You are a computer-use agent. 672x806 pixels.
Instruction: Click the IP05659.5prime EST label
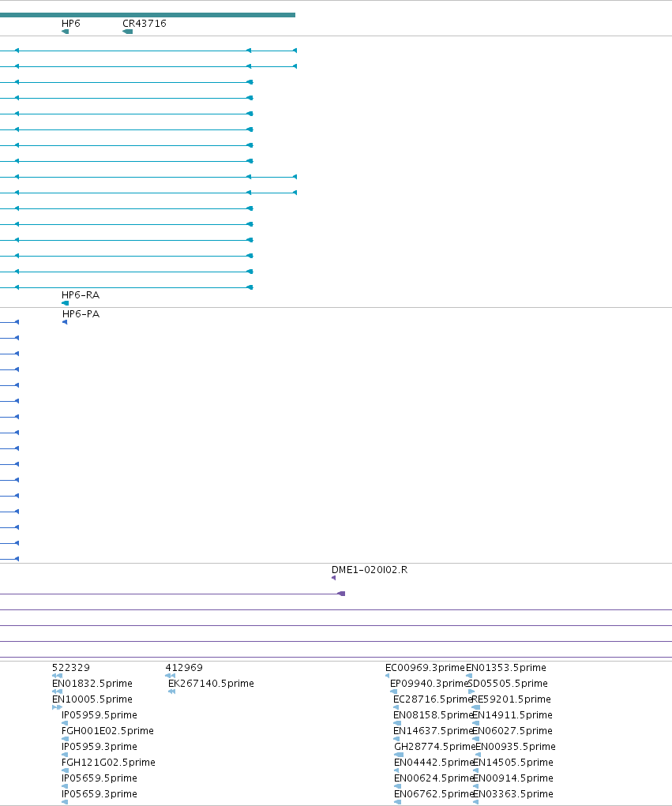coord(99,778)
